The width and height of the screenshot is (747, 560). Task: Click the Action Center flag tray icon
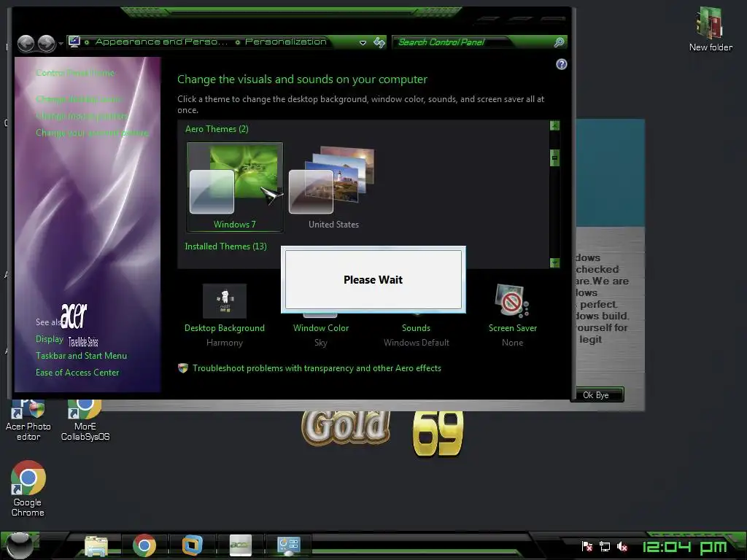tap(587, 547)
